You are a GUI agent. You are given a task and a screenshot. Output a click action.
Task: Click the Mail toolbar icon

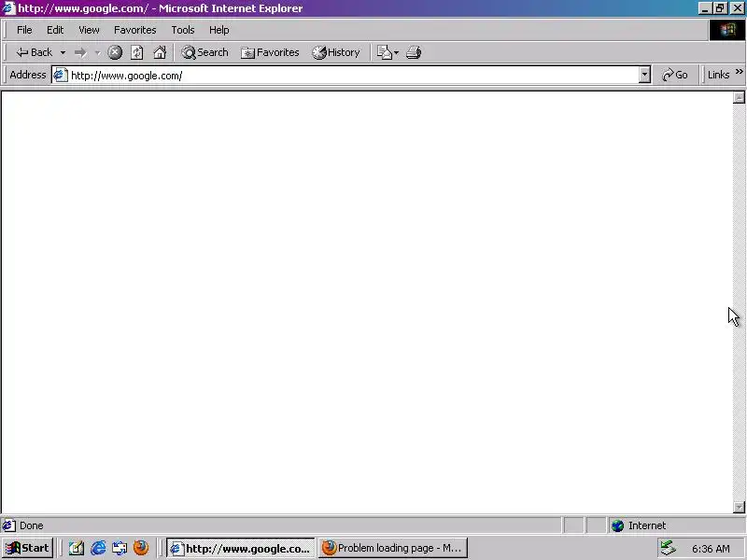point(384,52)
